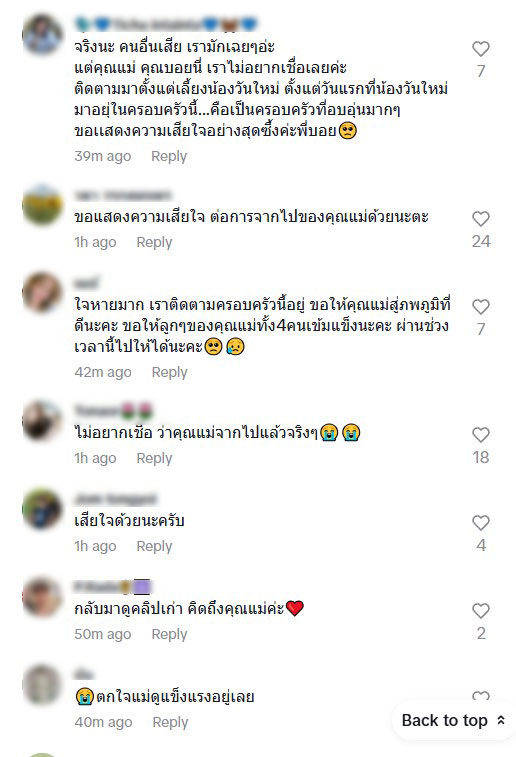This screenshot has height=757, width=516.
Task: Open the blurred username with tulip emojis
Action: coord(114,411)
